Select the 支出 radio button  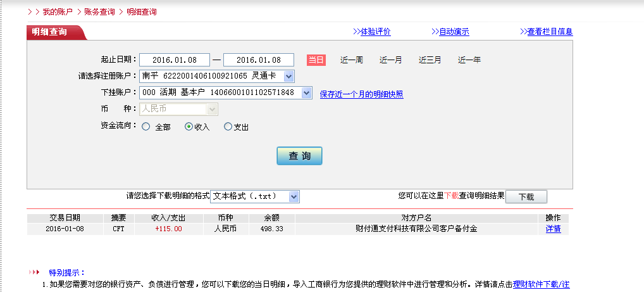228,127
